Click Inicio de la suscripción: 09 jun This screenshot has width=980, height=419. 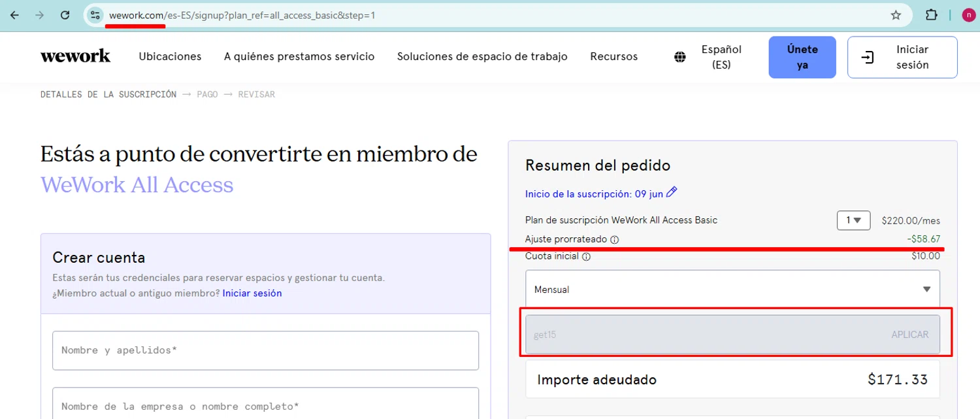click(594, 194)
